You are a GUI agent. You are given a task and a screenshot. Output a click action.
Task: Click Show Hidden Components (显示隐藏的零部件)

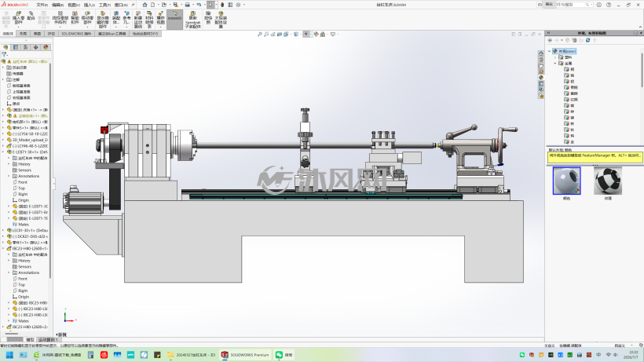(x=103, y=20)
